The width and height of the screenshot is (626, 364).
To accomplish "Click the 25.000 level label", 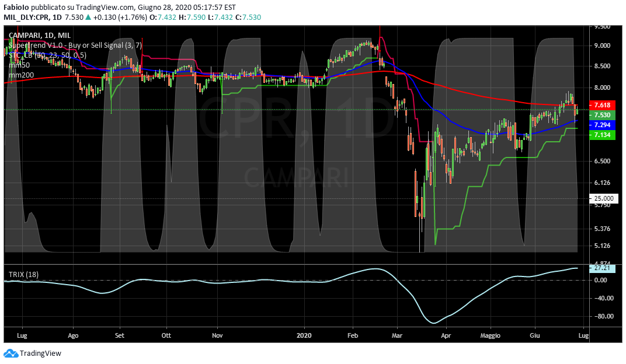I will (x=603, y=198).
